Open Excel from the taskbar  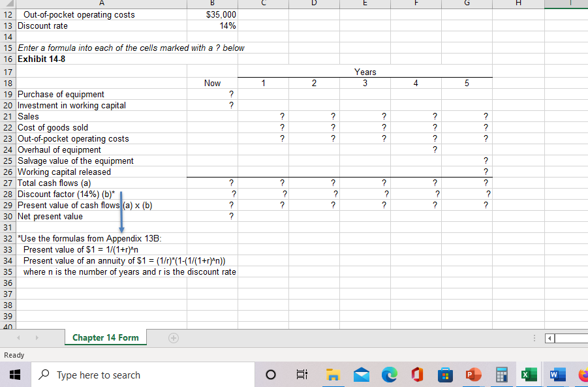[x=529, y=375]
